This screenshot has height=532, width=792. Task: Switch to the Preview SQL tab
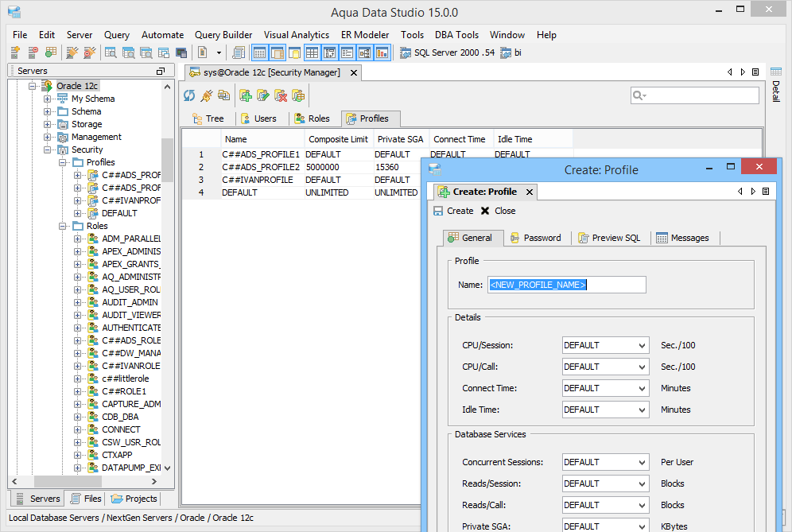610,238
